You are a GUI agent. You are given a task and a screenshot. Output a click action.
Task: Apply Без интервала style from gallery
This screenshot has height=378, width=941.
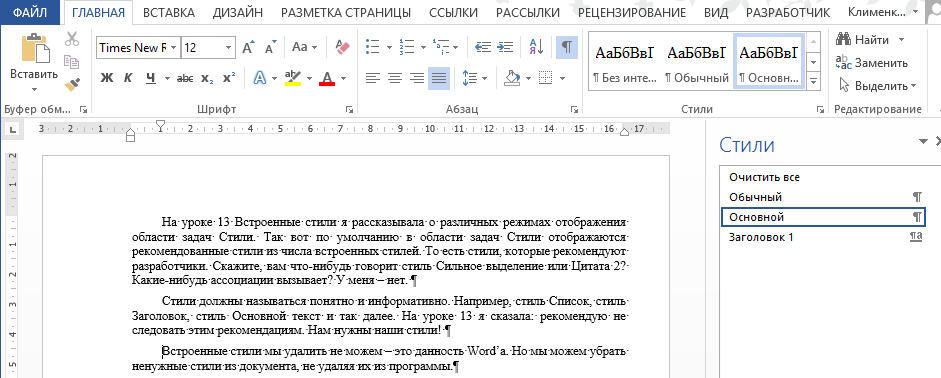tap(624, 62)
